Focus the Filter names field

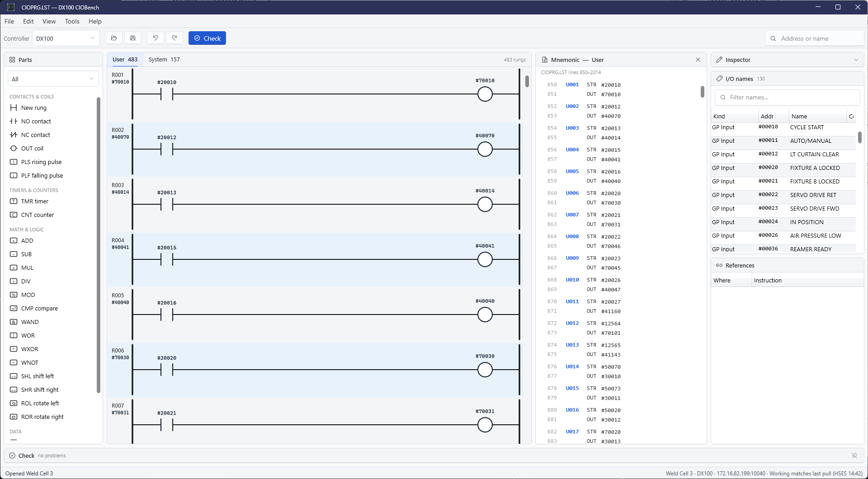pos(787,97)
